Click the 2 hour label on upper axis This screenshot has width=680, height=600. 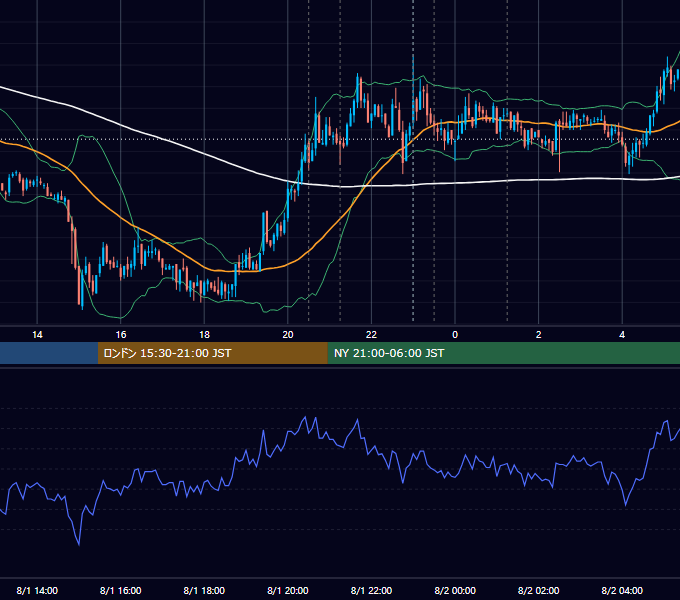pos(538,335)
